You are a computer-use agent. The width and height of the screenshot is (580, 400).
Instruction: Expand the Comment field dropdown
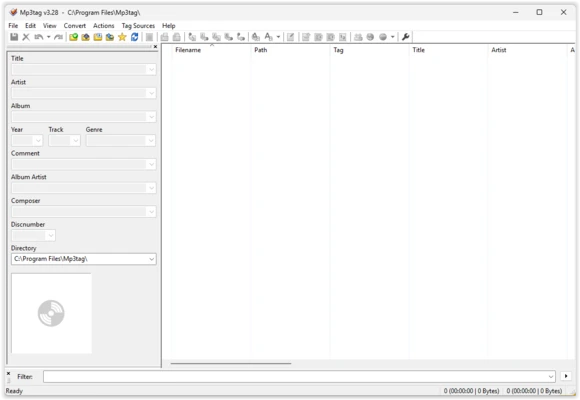pos(151,164)
